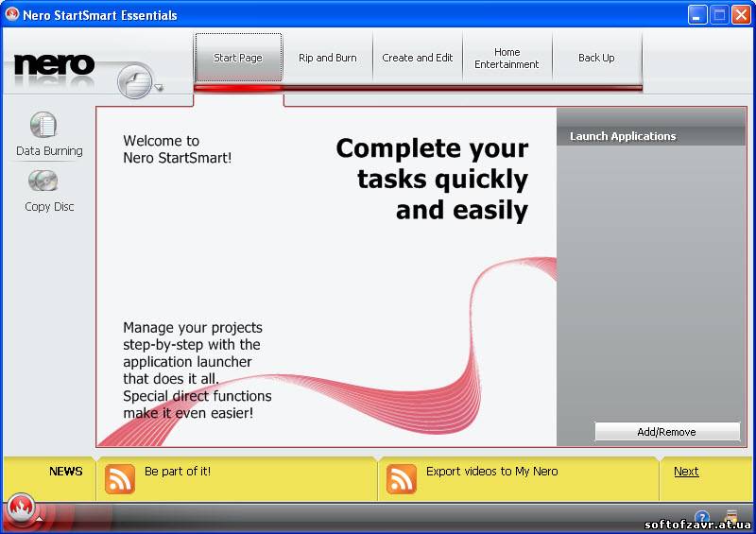The width and height of the screenshot is (756, 534).
Task: Go to the Home Entertainment tab
Action: [x=507, y=58]
